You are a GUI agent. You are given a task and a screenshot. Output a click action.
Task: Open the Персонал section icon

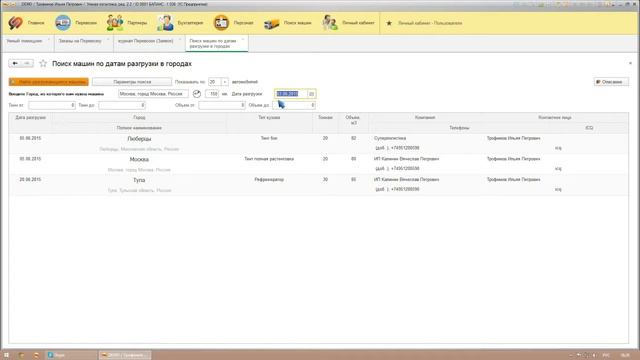click(x=221, y=23)
